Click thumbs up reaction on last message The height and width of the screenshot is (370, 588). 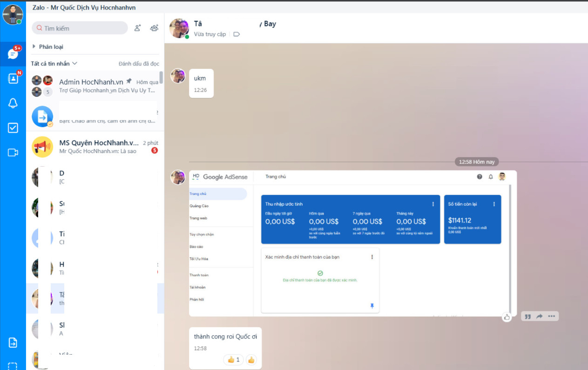click(251, 360)
